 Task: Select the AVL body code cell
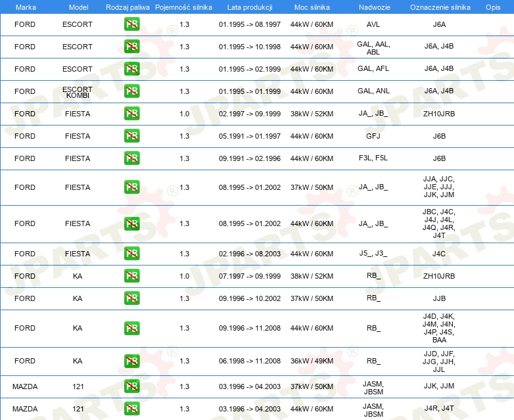[373, 24]
